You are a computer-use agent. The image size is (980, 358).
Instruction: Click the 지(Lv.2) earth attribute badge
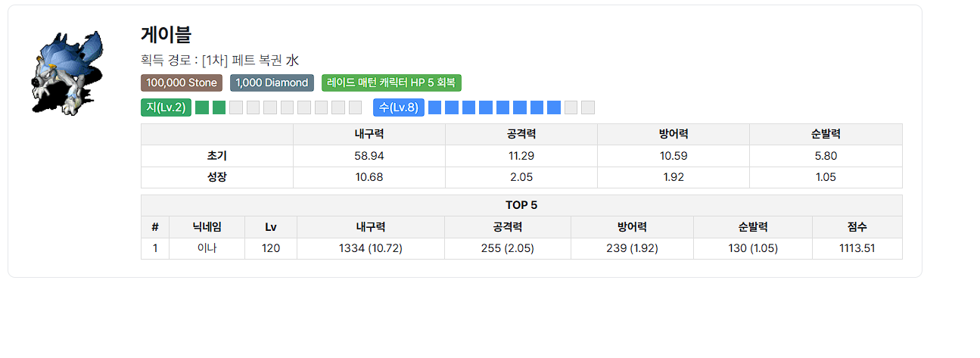166,107
